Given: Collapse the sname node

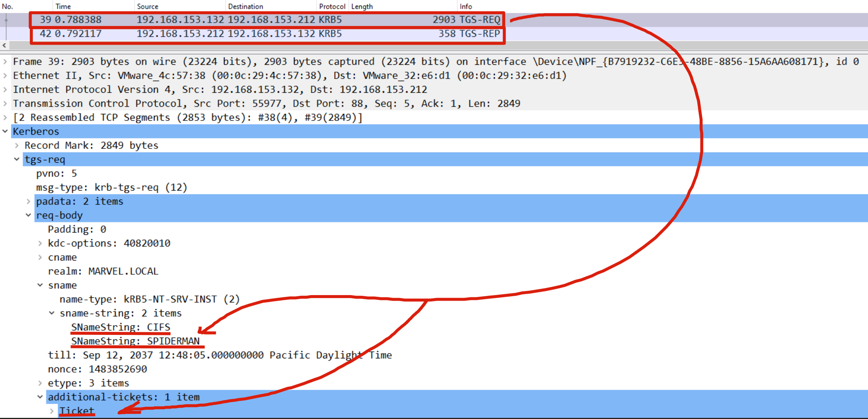Looking at the screenshot, I should coord(40,285).
